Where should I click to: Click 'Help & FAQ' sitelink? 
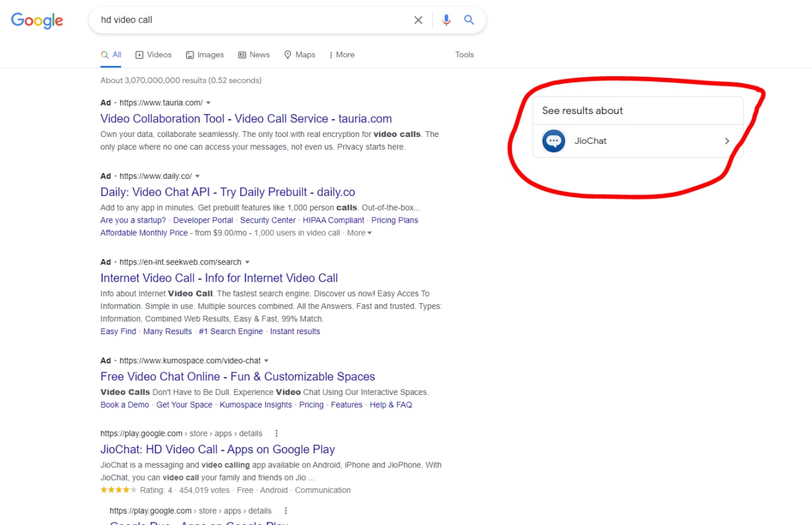(391, 405)
